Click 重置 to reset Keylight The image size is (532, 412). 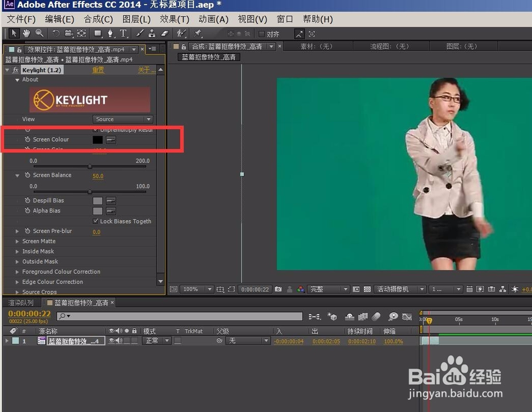98,70
